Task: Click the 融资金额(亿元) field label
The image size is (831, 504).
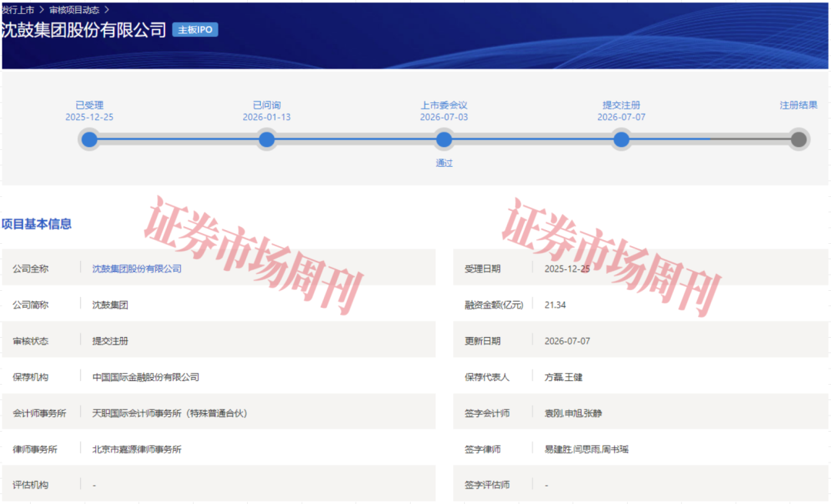Action: [494, 305]
